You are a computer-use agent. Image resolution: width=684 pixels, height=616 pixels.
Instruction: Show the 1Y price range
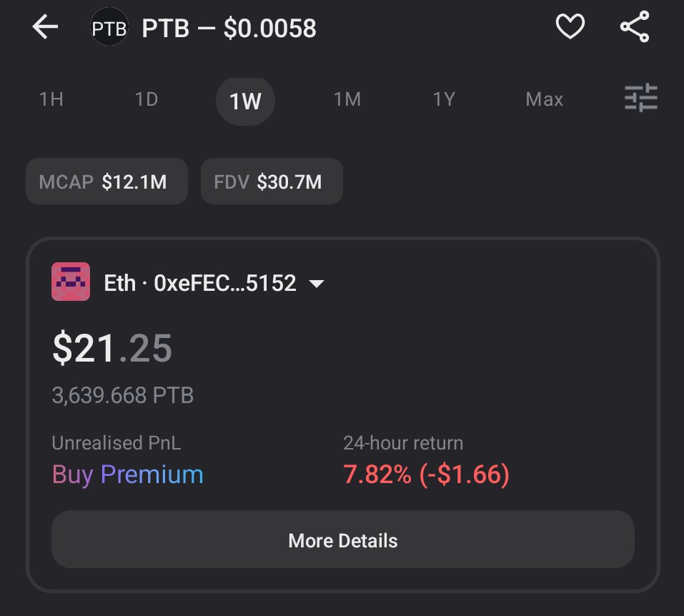click(443, 99)
